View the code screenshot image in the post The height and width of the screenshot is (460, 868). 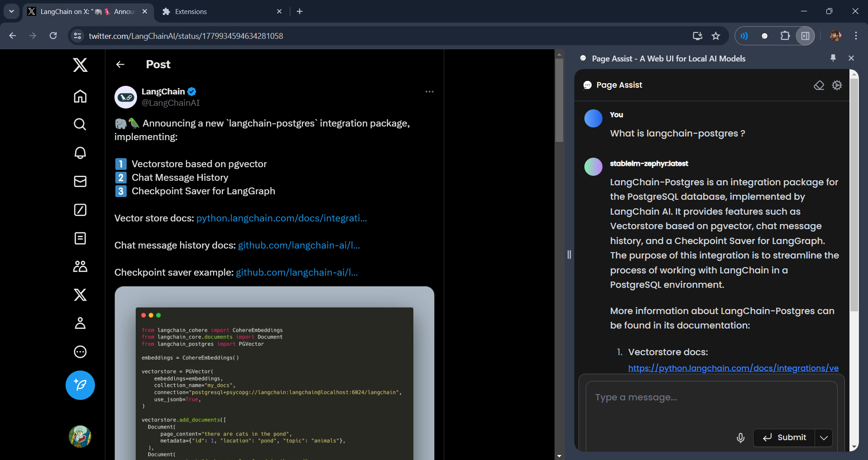coord(275,373)
